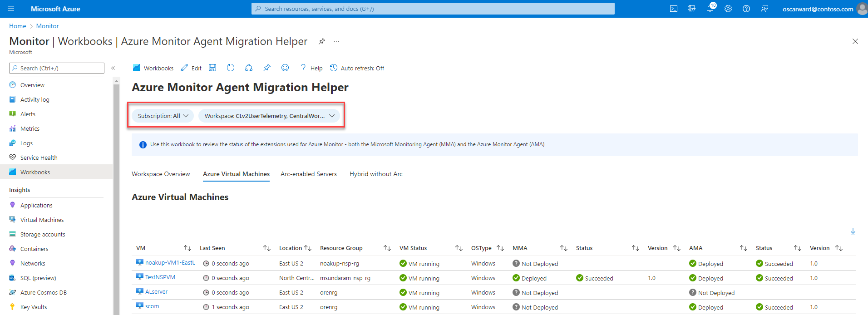The height and width of the screenshot is (315, 868).
Task: Pin workbook using toolbar pin icon
Action: 267,68
